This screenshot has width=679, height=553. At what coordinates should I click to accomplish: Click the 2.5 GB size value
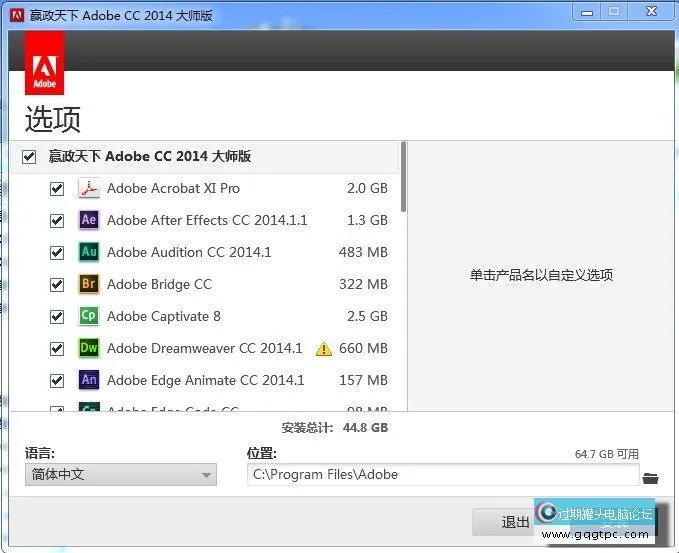click(x=367, y=317)
